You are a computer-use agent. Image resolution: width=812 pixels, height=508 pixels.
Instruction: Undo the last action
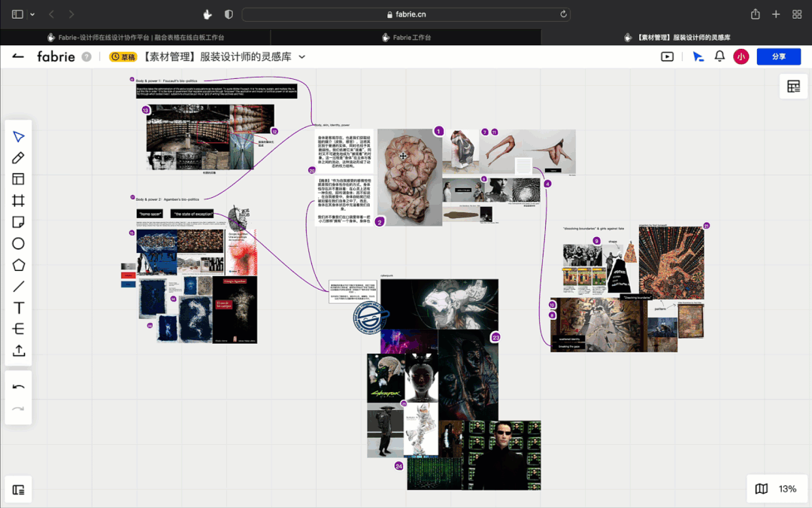pos(19,387)
